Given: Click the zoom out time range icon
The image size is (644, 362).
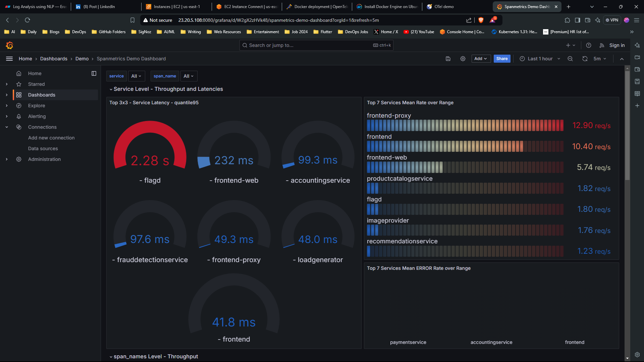Looking at the screenshot, I should coord(570,59).
